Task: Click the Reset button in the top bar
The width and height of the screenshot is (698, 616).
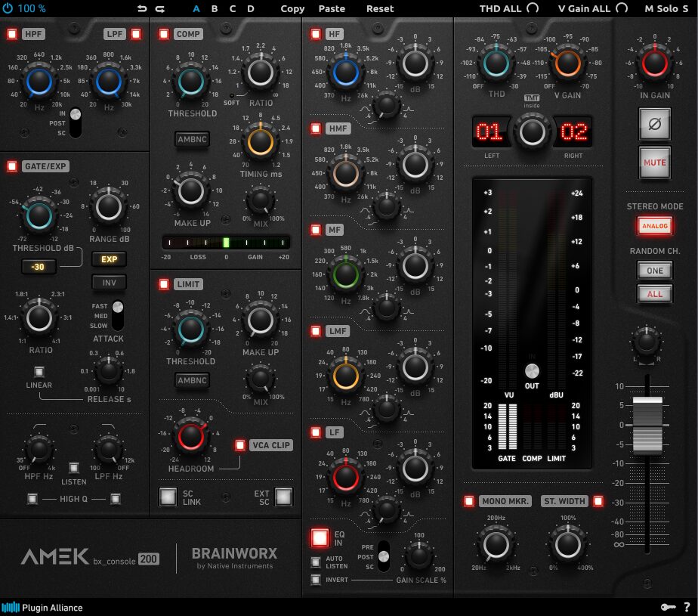Action: (x=379, y=8)
